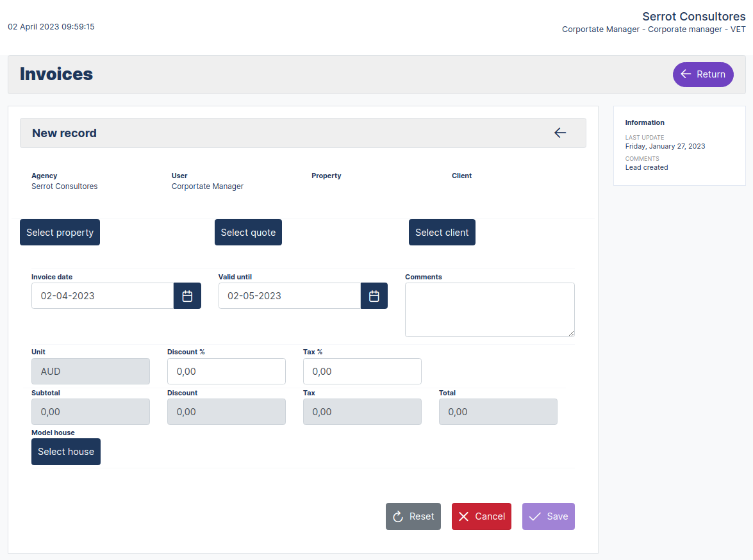Open the Invoice date calendar picker icon

pos(186,295)
